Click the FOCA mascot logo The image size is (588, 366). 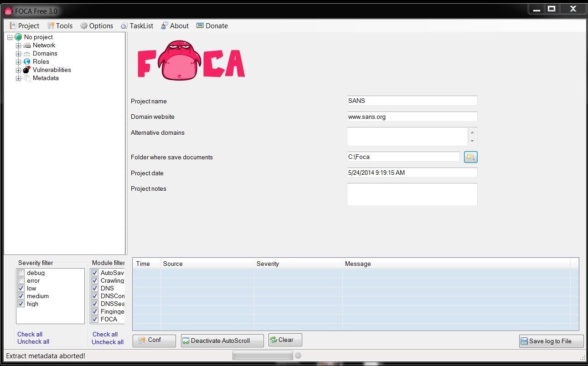(x=191, y=61)
